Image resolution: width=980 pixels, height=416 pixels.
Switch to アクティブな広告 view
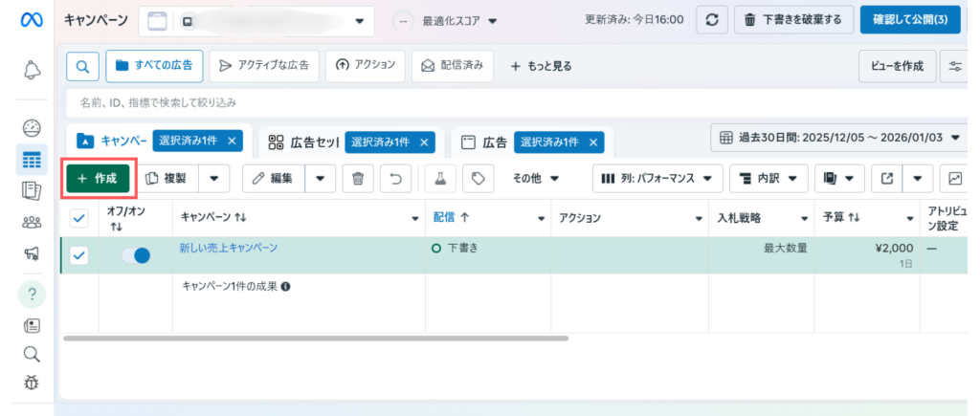click(264, 66)
